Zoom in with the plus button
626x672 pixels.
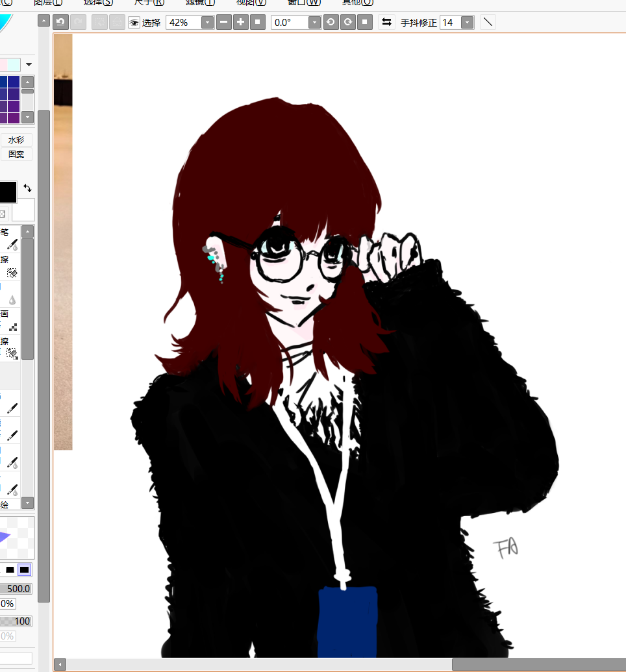pos(240,22)
